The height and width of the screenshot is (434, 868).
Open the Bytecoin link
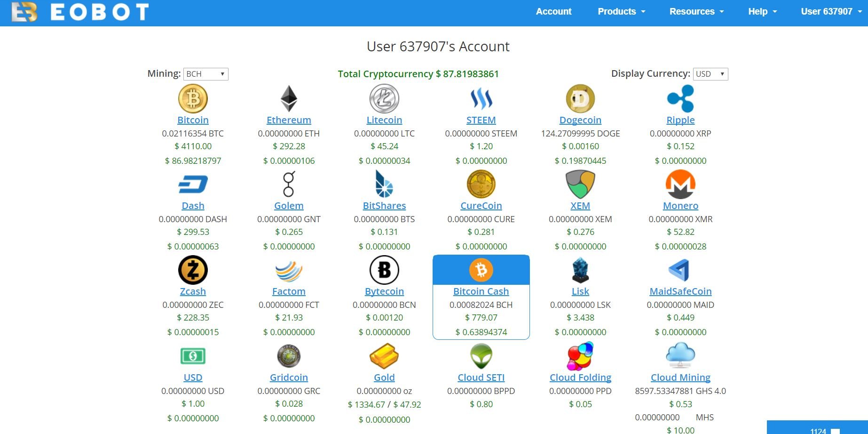coord(384,291)
